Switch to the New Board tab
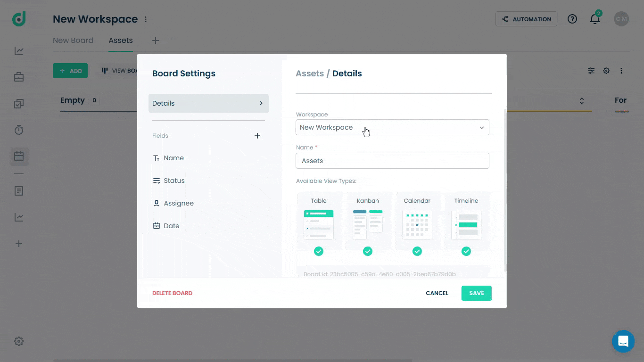Image resolution: width=644 pixels, height=362 pixels. coord(73,41)
